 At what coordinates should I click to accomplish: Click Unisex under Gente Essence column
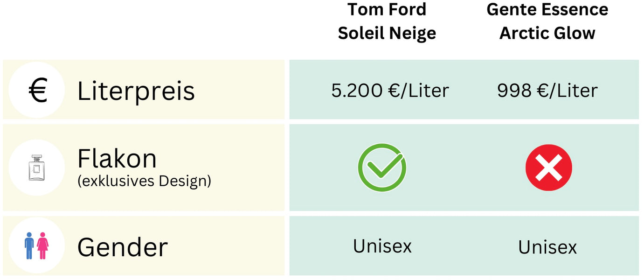coord(547,247)
